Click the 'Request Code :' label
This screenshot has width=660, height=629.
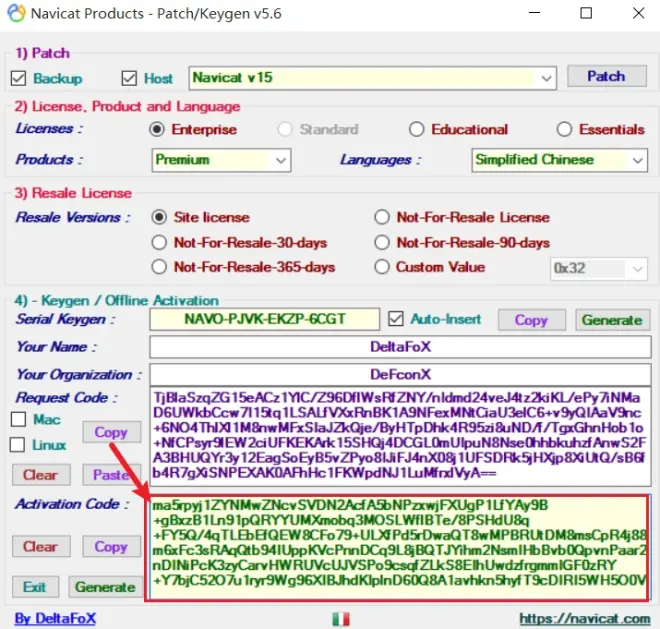tap(67, 397)
